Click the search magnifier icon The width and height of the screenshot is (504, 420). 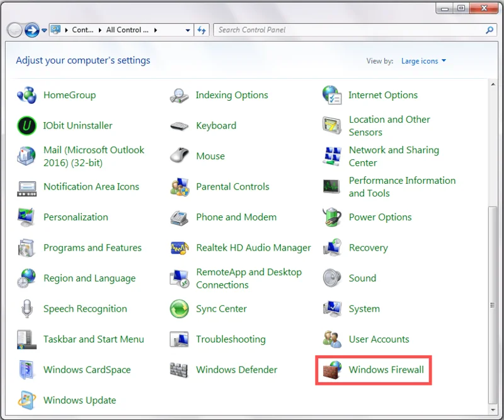(x=490, y=30)
